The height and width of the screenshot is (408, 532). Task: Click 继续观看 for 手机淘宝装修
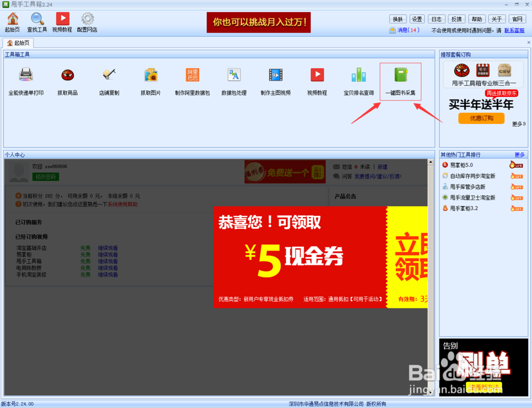pyautogui.click(x=108, y=274)
